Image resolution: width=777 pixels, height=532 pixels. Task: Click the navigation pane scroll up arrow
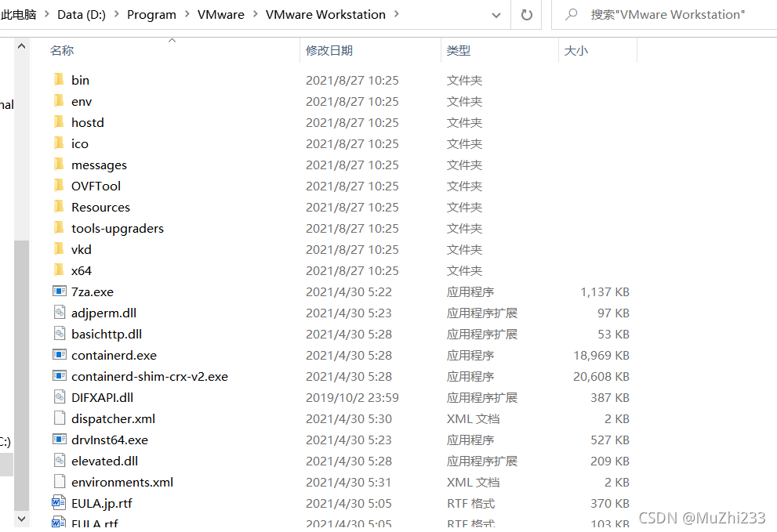(x=21, y=46)
